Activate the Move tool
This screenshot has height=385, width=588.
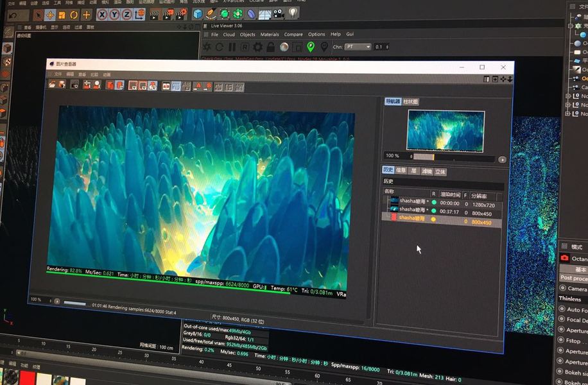pos(50,15)
